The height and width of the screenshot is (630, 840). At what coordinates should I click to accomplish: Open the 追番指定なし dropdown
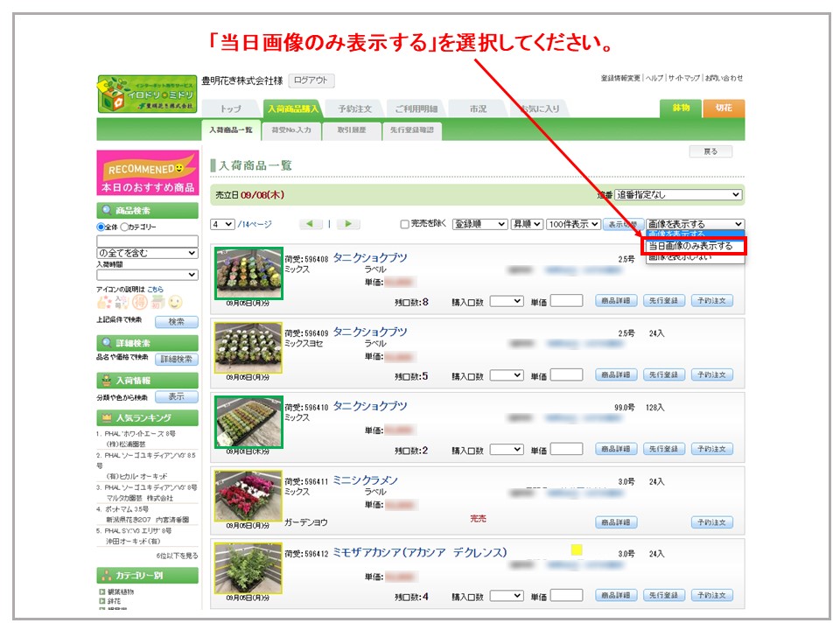coord(678,194)
